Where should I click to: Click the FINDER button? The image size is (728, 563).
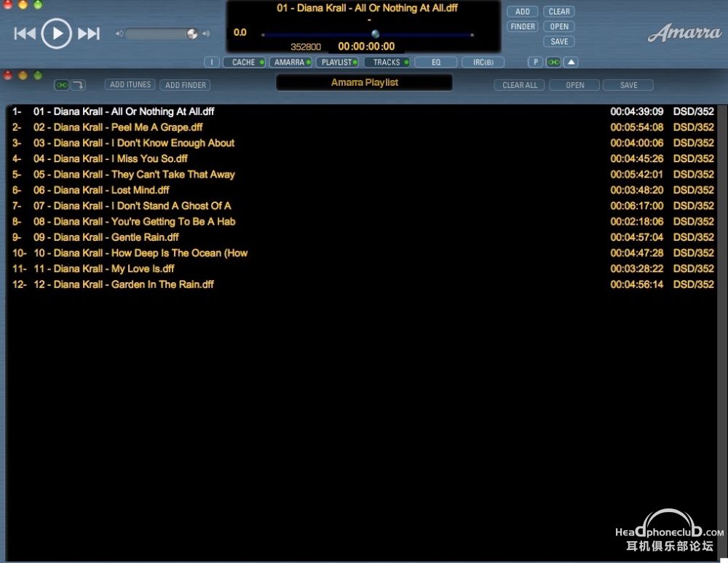[522, 26]
